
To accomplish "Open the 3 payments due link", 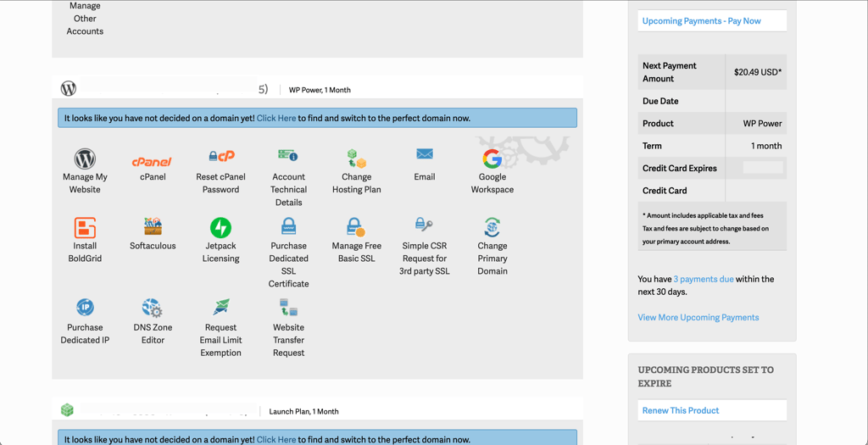I will point(704,279).
